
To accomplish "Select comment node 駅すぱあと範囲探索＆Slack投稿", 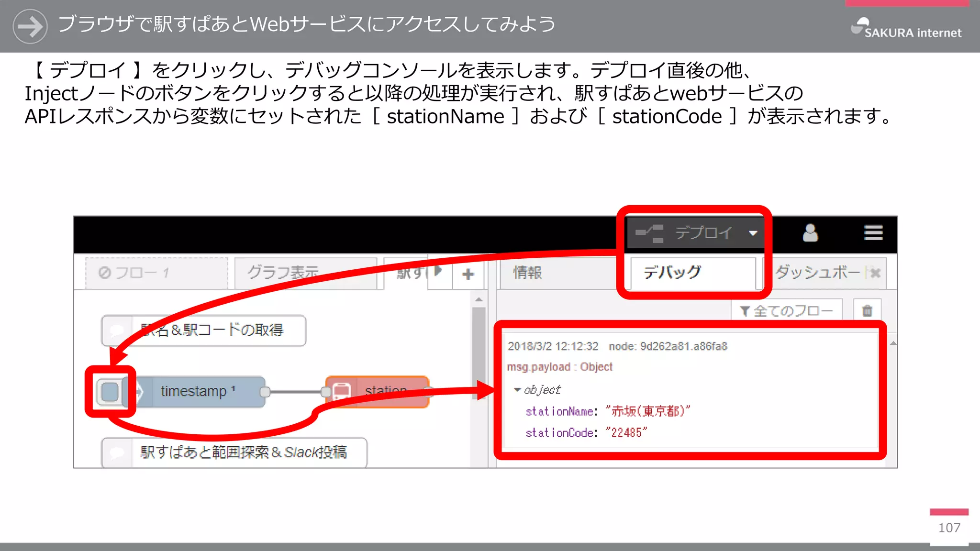I will tap(234, 452).
